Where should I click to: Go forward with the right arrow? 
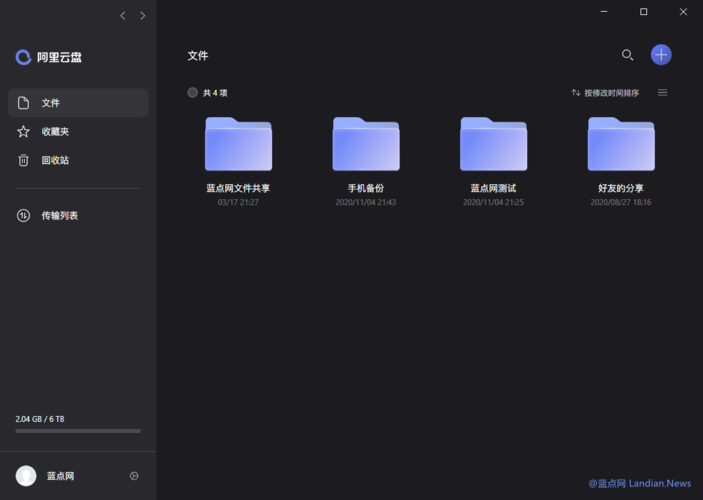click(143, 16)
